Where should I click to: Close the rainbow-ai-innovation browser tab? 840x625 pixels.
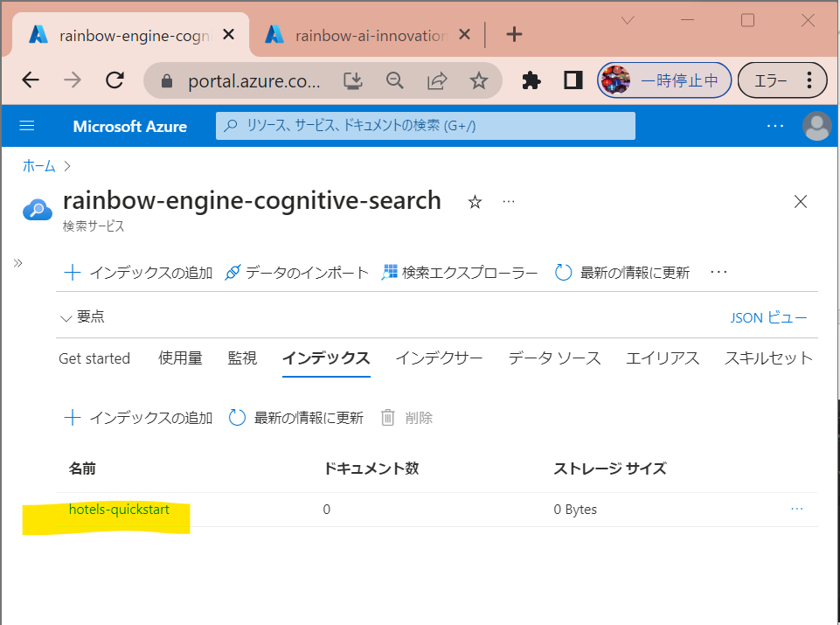coord(464,35)
